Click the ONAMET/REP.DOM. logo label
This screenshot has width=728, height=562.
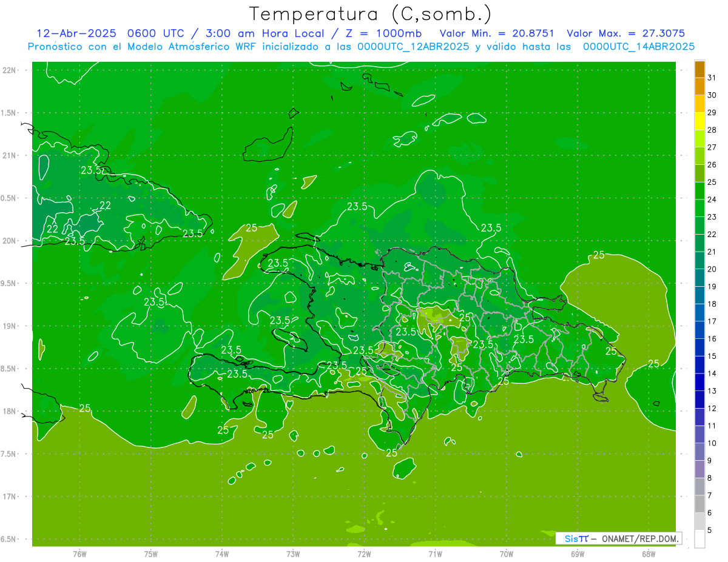coord(640,538)
